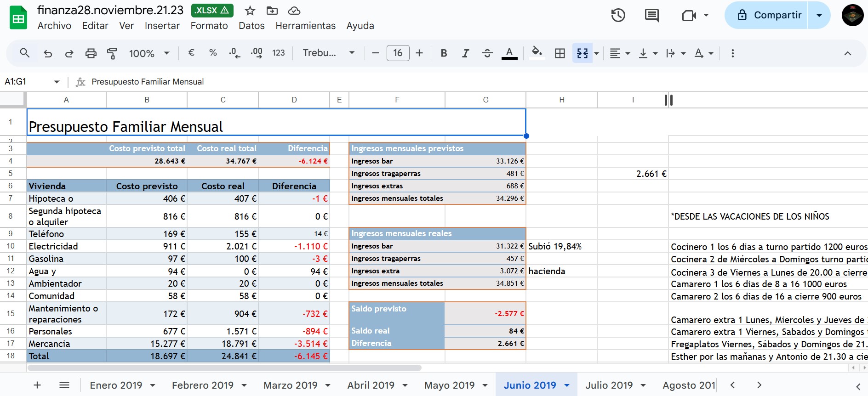Open the zoom level 100% dropdown
Image resolution: width=868 pixels, height=396 pixels.
point(149,53)
